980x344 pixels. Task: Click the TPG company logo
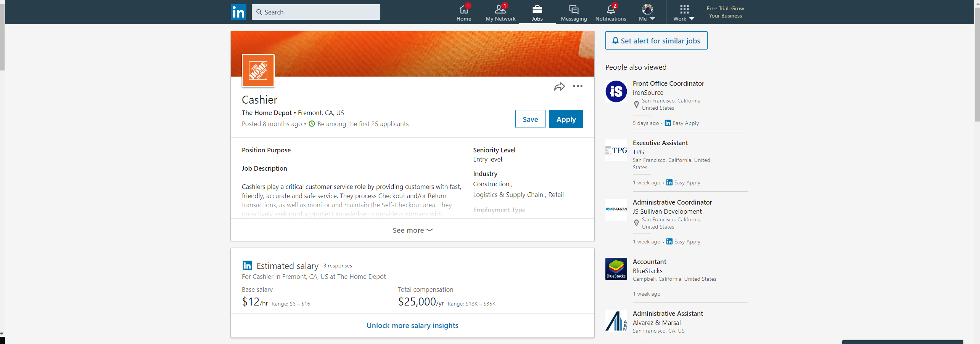click(616, 150)
